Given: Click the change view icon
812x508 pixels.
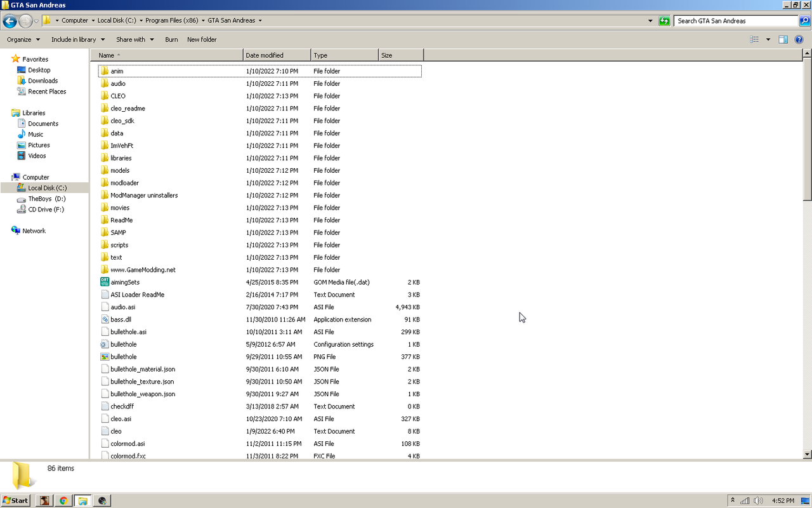Looking at the screenshot, I should pyautogui.click(x=754, y=39).
